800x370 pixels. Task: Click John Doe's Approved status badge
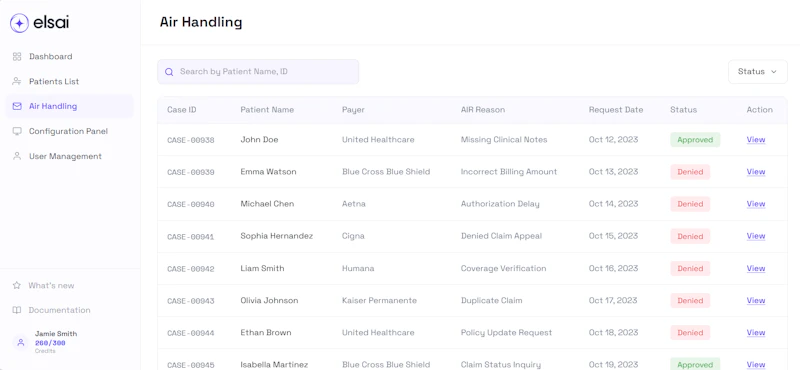pyautogui.click(x=695, y=139)
